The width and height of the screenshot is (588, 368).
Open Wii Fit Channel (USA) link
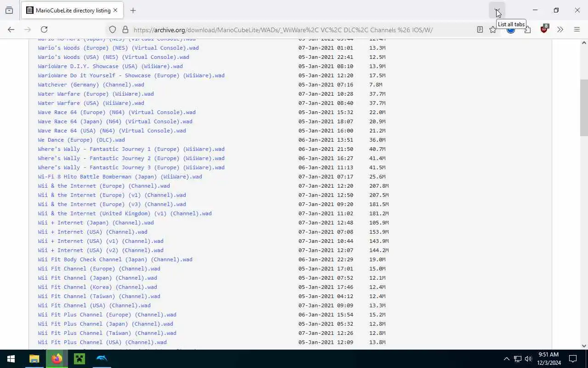(x=94, y=305)
